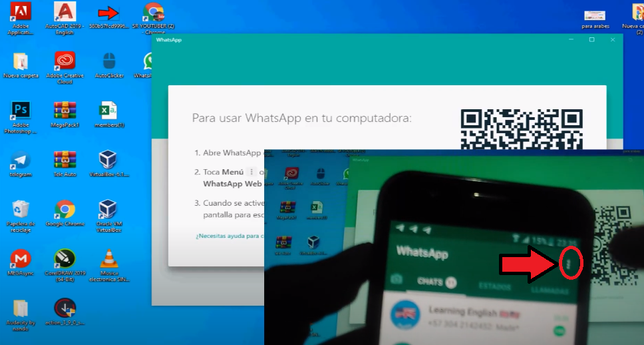
Task: Switch to ESTADOS tab on the phone
Action: click(495, 286)
